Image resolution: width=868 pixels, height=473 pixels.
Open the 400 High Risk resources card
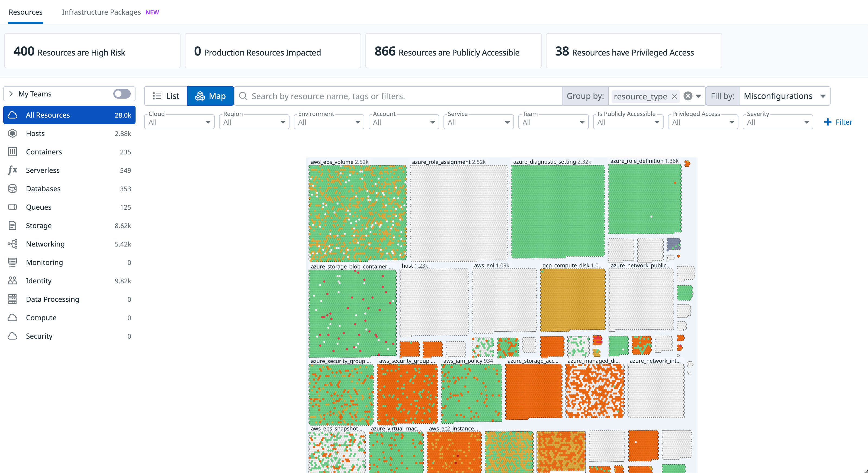tap(92, 50)
